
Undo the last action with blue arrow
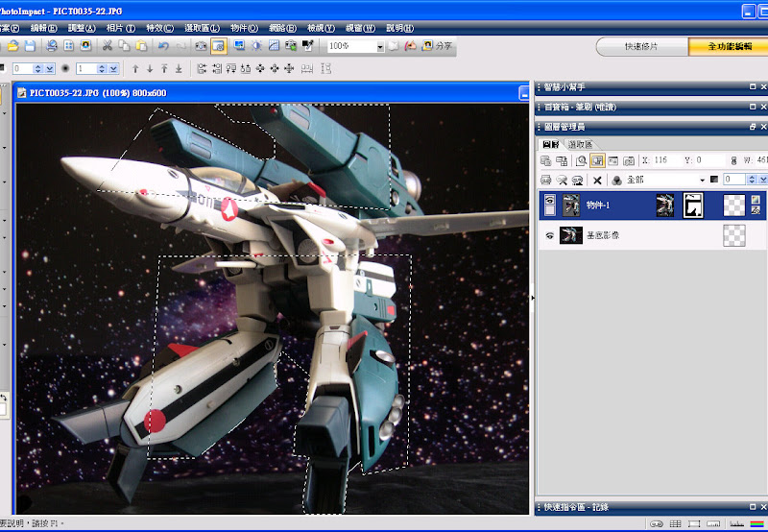163,46
